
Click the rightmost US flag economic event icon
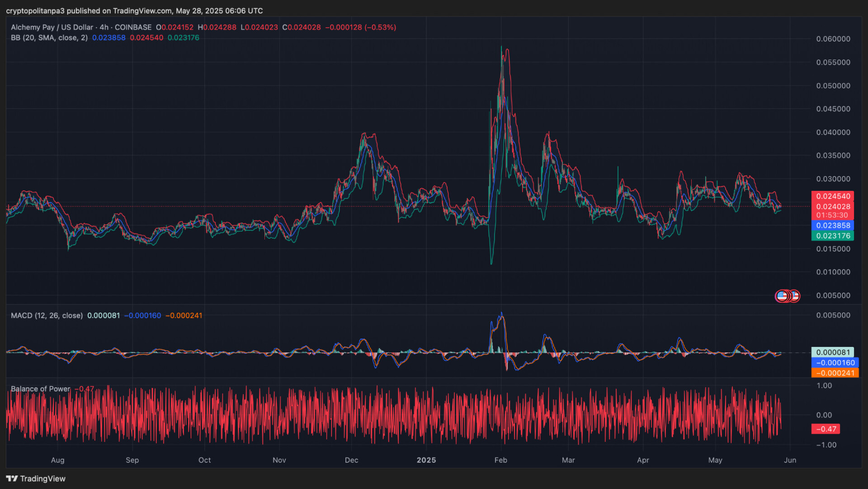click(796, 296)
